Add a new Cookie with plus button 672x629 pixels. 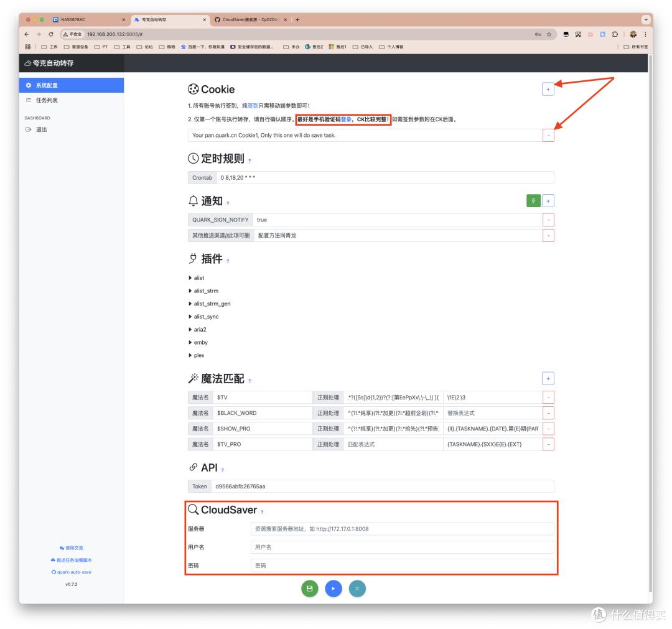(x=548, y=89)
